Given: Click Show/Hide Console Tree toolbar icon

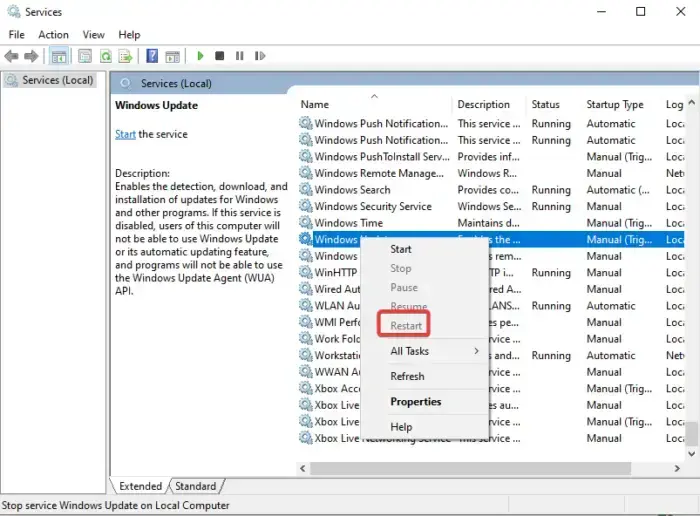Looking at the screenshot, I should coord(59,56).
